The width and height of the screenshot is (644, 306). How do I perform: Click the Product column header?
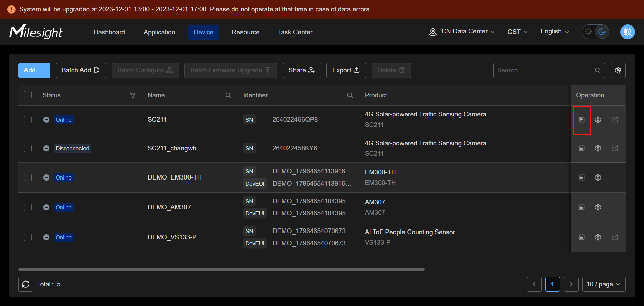(x=376, y=95)
